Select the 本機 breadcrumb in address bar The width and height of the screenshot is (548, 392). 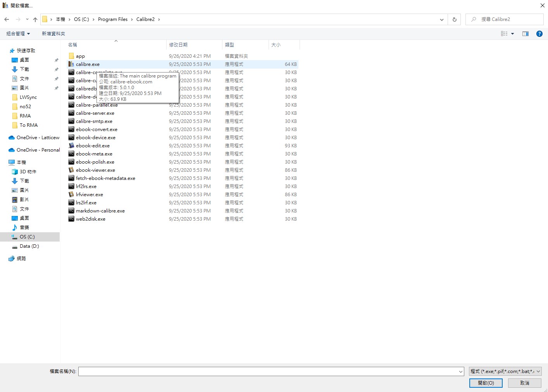[x=60, y=19]
